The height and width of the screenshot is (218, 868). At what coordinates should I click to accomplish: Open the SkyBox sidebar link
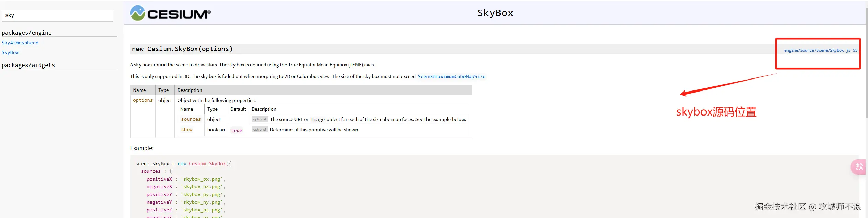pyautogui.click(x=10, y=52)
